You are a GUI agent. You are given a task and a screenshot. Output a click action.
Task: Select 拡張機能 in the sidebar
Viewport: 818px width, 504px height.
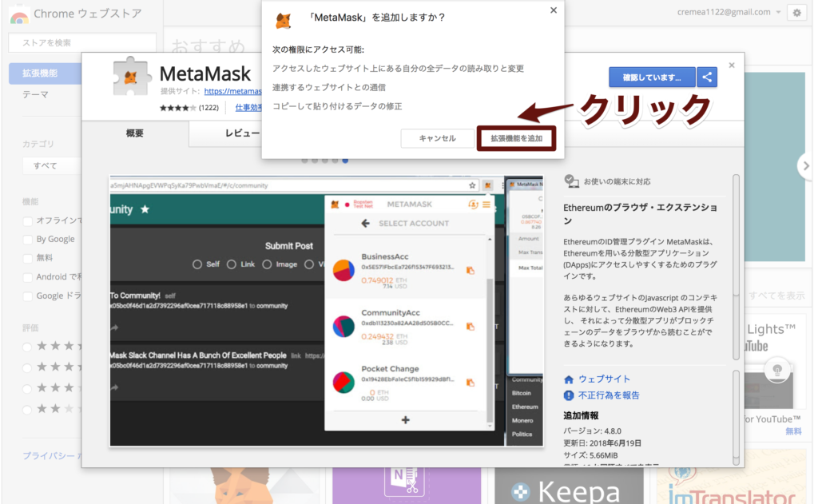click(46, 73)
